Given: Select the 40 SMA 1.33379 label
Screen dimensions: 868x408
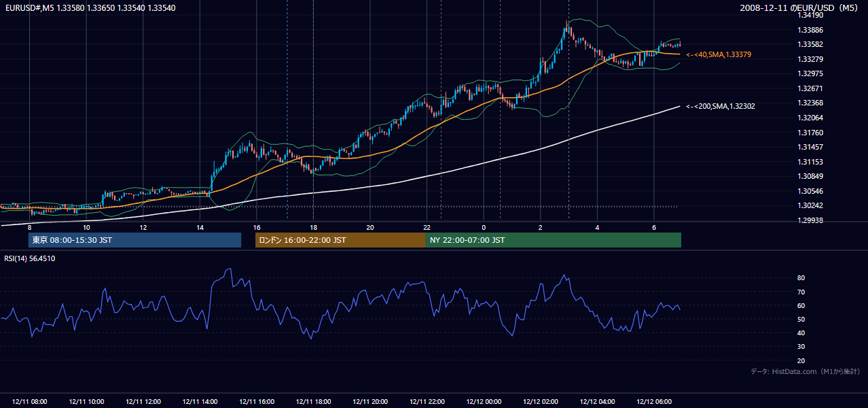Looking at the screenshot, I should [x=719, y=54].
